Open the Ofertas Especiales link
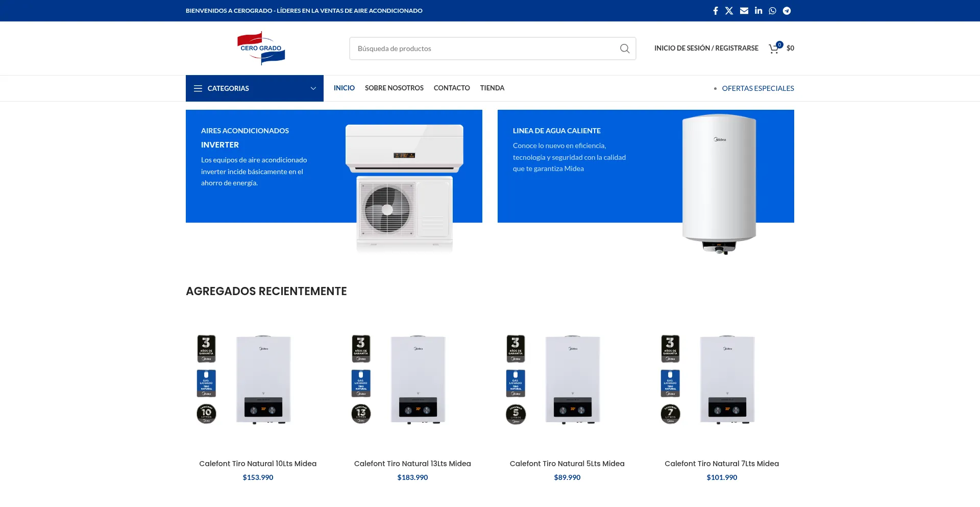 tap(758, 88)
